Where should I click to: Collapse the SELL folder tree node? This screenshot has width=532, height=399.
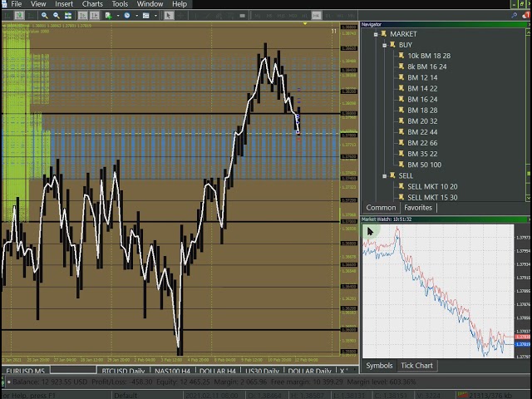pyautogui.click(x=384, y=175)
